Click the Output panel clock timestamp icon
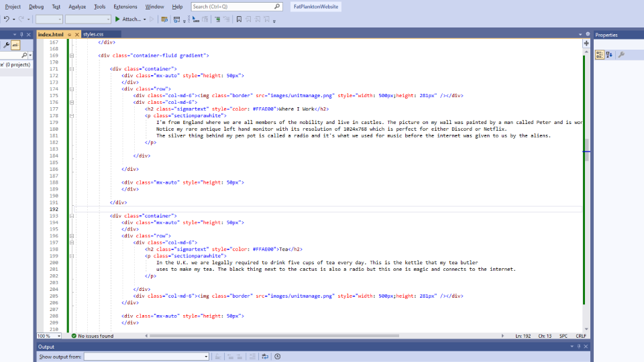The height and width of the screenshot is (362, 644). (x=277, y=357)
